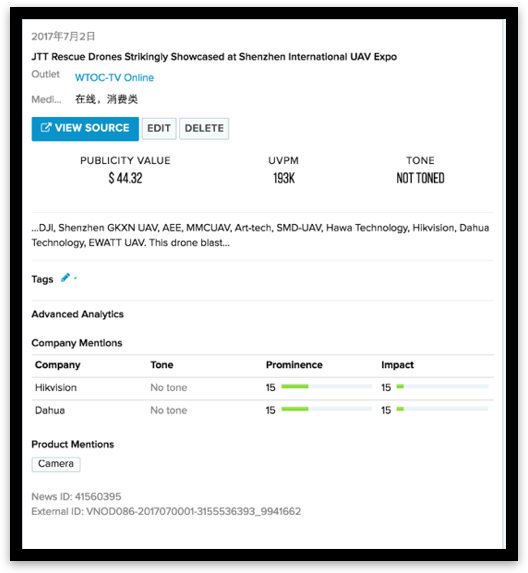Click the article headline about JTT Rescue Drones

click(x=214, y=57)
